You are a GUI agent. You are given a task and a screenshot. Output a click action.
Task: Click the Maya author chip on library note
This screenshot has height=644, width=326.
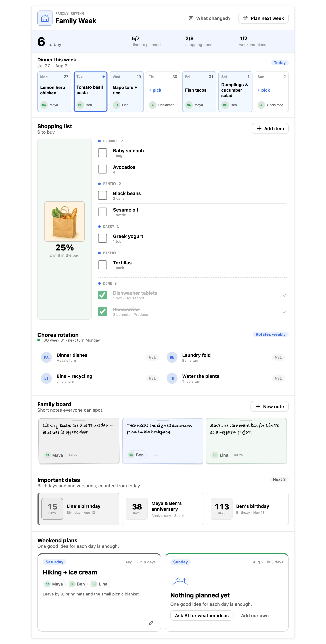click(x=54, y=455)
